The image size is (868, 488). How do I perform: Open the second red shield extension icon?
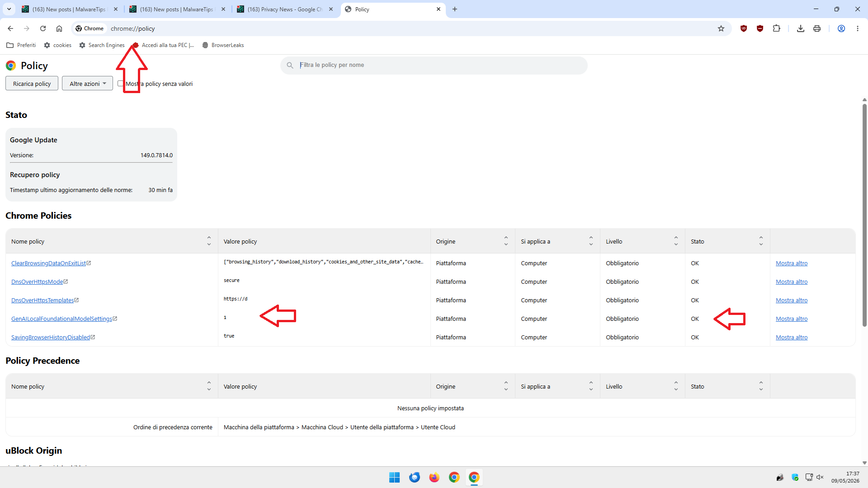pyautogui.click(x=760, y=28)
